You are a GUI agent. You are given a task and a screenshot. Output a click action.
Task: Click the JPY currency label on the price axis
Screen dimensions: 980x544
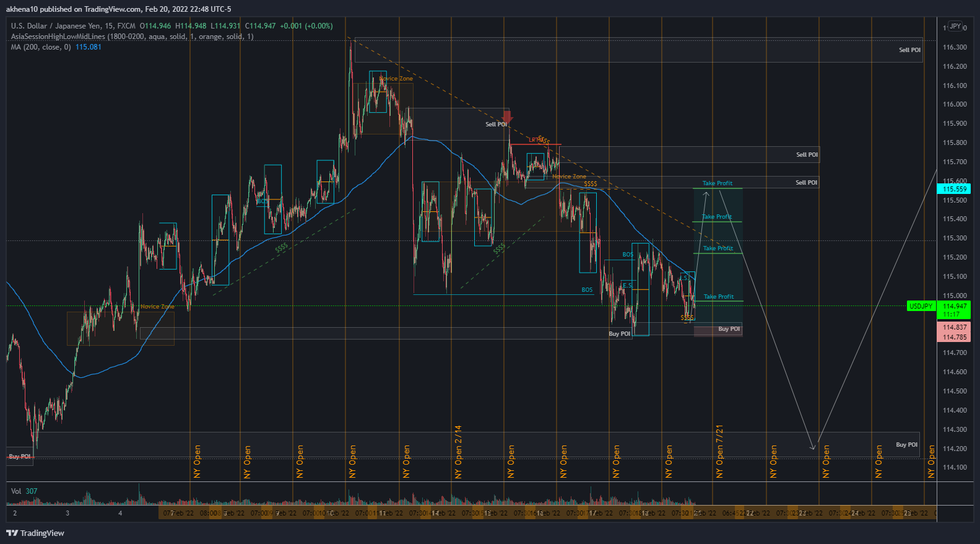pyautogui.click(x=955, y=26)
